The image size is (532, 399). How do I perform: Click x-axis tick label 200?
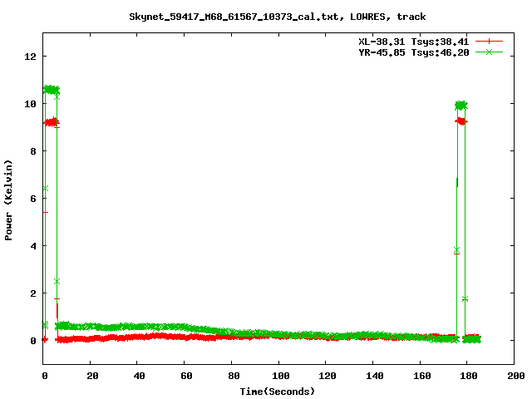click(515, 376)
